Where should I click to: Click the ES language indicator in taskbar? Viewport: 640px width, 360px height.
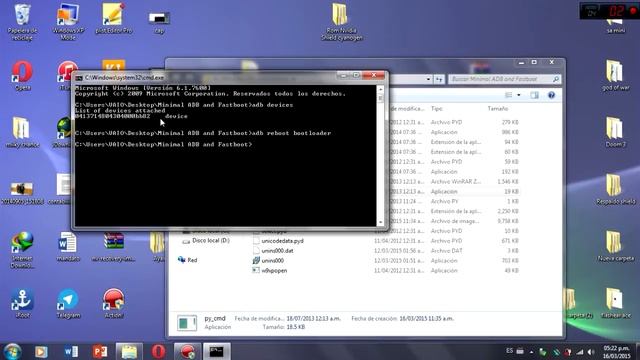(509, 351)
